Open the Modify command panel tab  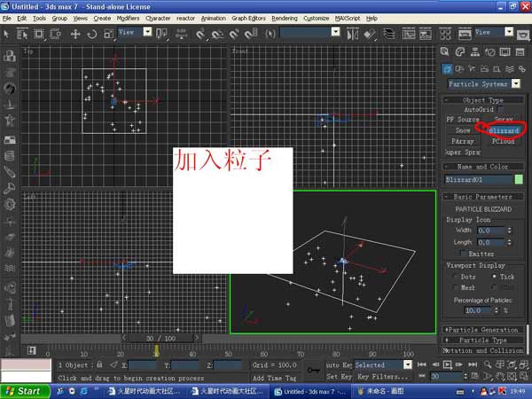tap(459, 52)
